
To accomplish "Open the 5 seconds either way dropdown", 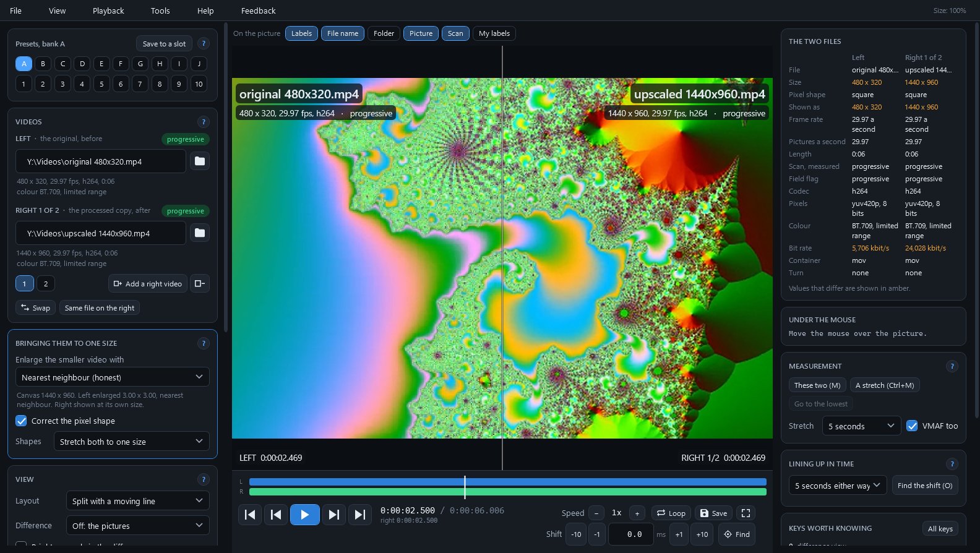I will click(838, 486).
